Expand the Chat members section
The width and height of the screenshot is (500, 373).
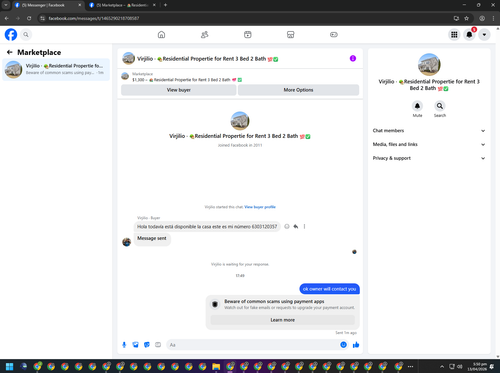point(429,131)
